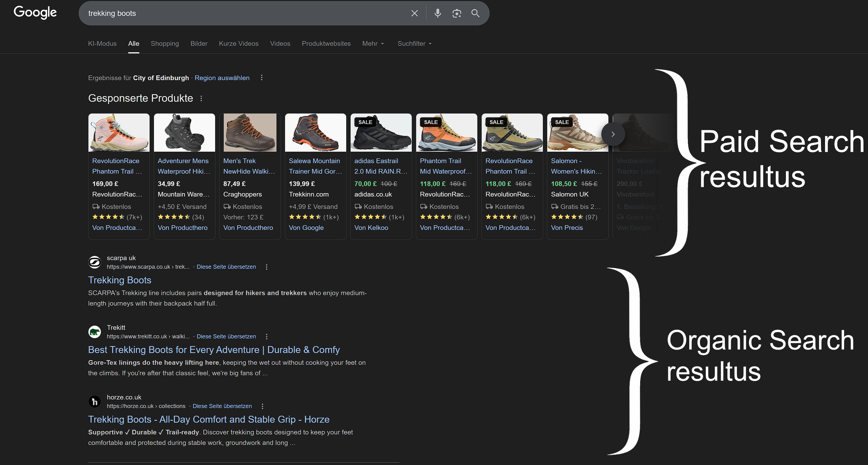The height and width of the screenshot is (465, 868).
Task: Open three-dot menu beside Gesponserte Produkte
Action: click(201, 98)
